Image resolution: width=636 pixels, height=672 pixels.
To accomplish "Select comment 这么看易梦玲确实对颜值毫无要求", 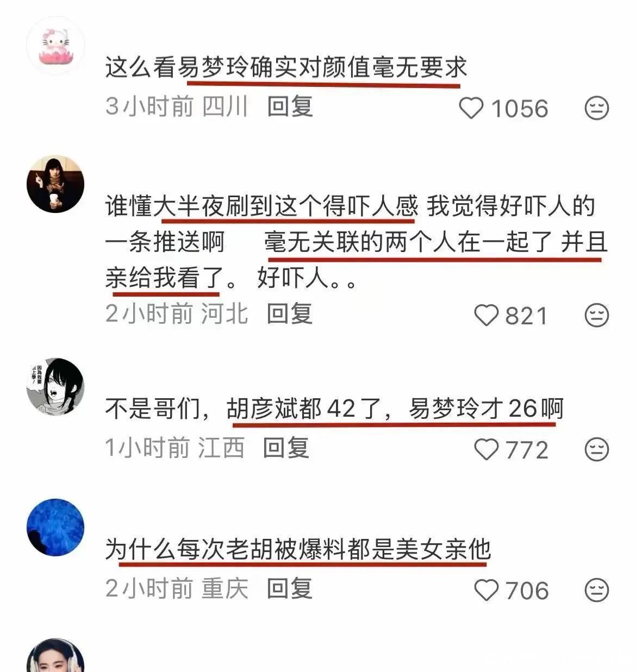I will point(286,67).
